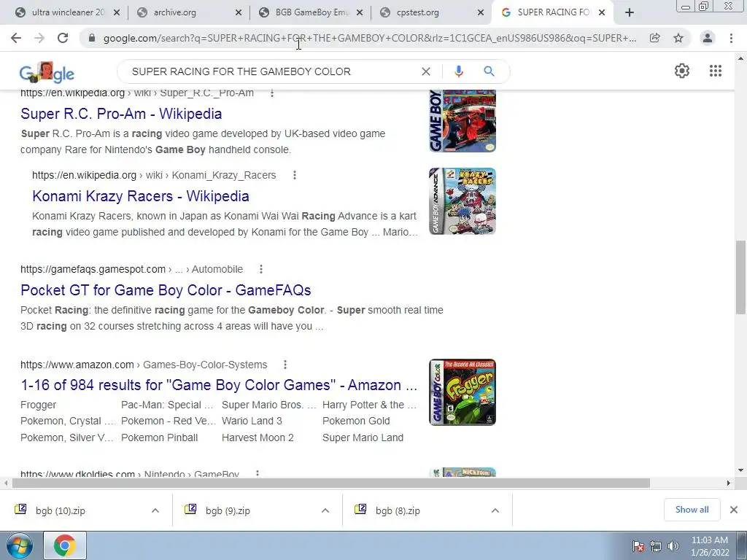Open the bgb (10).zip download
Viewport: 747px width, 560px height.
61,510
